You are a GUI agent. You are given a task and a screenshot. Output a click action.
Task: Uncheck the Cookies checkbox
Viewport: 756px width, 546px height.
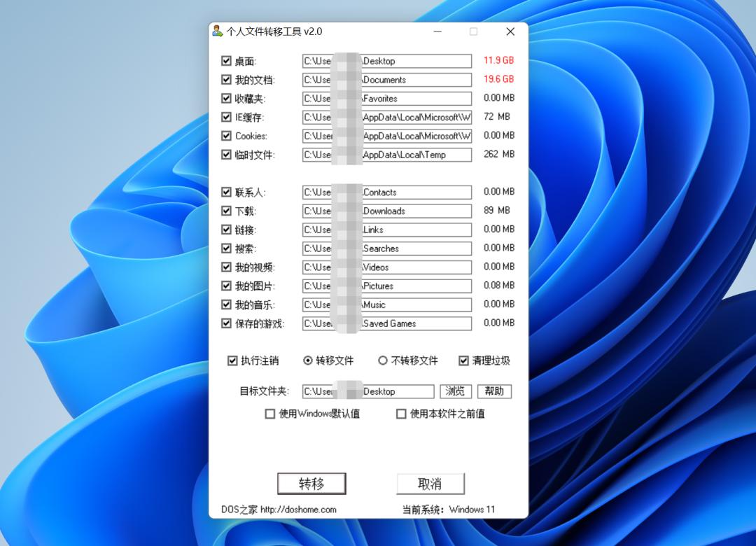pyautogui.click(x=226, y=136)
